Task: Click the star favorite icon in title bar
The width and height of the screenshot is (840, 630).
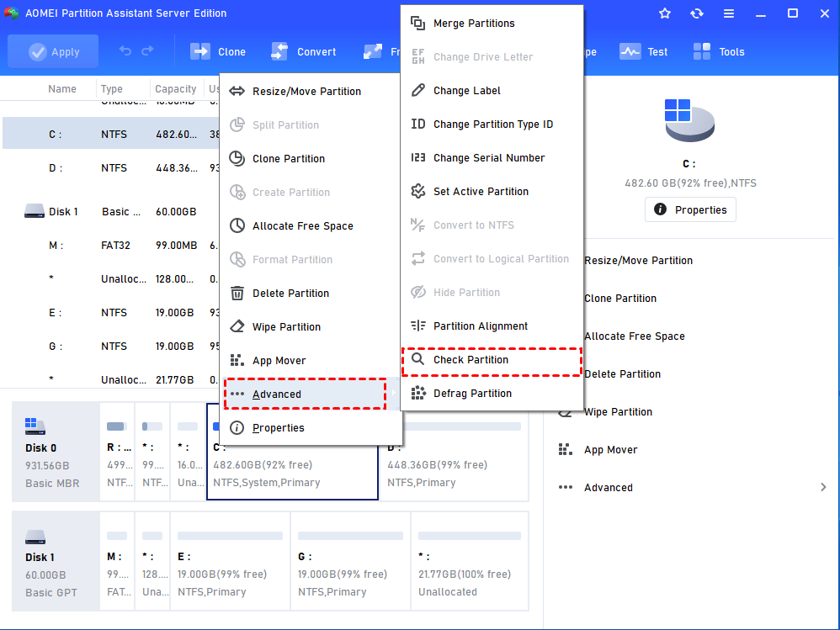Action: 665,13
